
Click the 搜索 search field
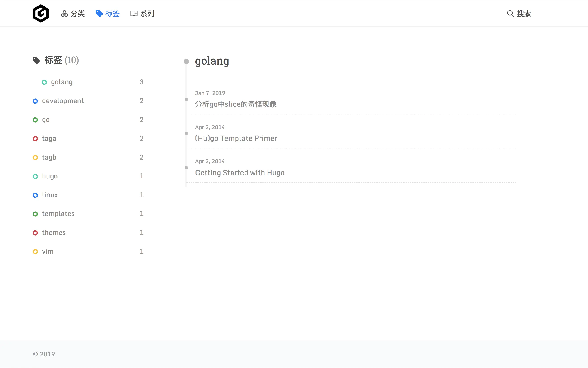point(524,13)
